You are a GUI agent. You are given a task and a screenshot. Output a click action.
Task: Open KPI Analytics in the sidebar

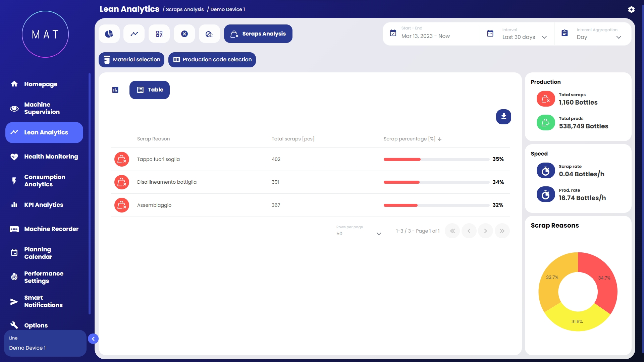click(x=44, y=205)
